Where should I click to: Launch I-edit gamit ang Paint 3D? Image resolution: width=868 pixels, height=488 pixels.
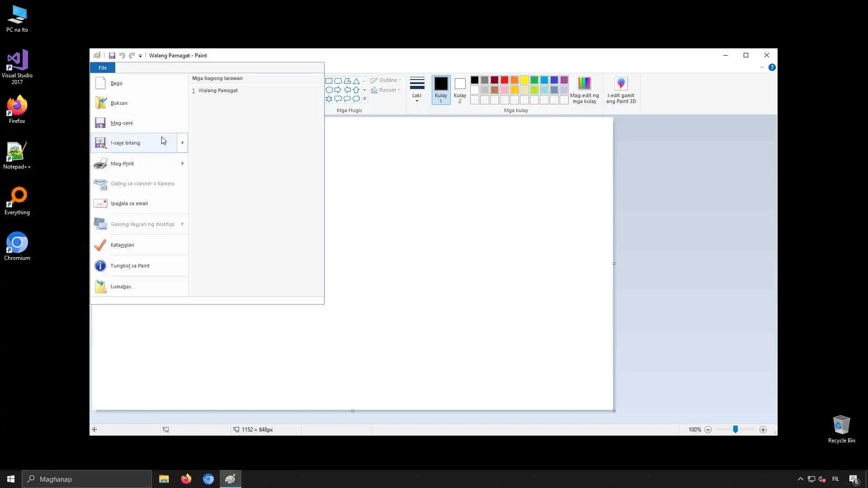621,90
